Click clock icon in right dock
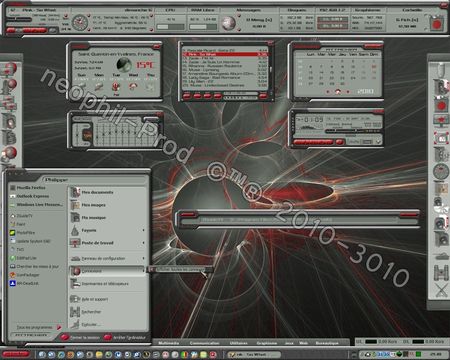The width and height of the screenshot is (450, 360). tap(441, 171)
